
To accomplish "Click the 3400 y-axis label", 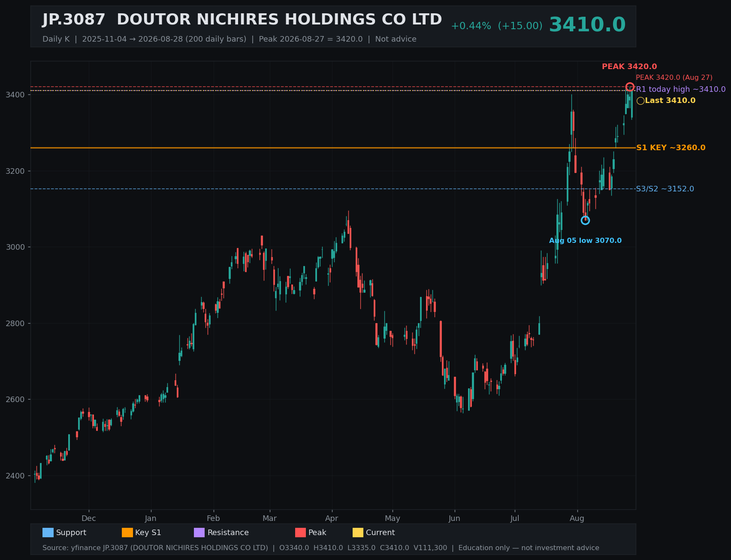I will (x=15, y=94).
